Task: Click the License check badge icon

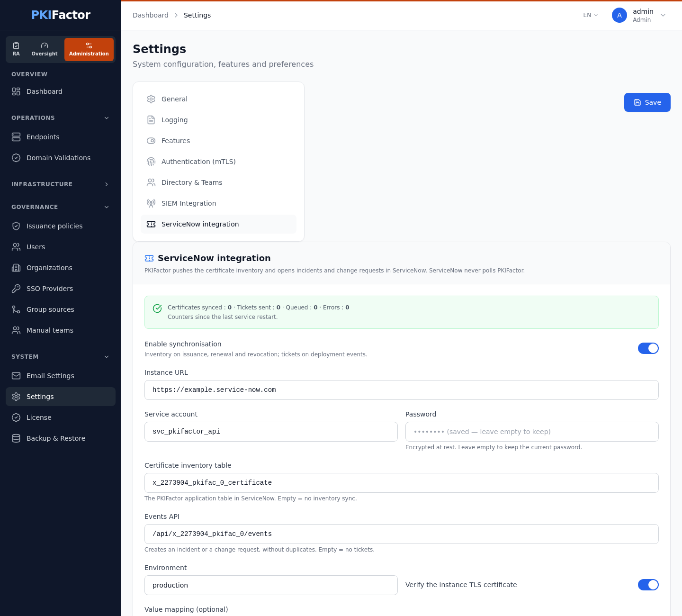Action: point(16,417)
